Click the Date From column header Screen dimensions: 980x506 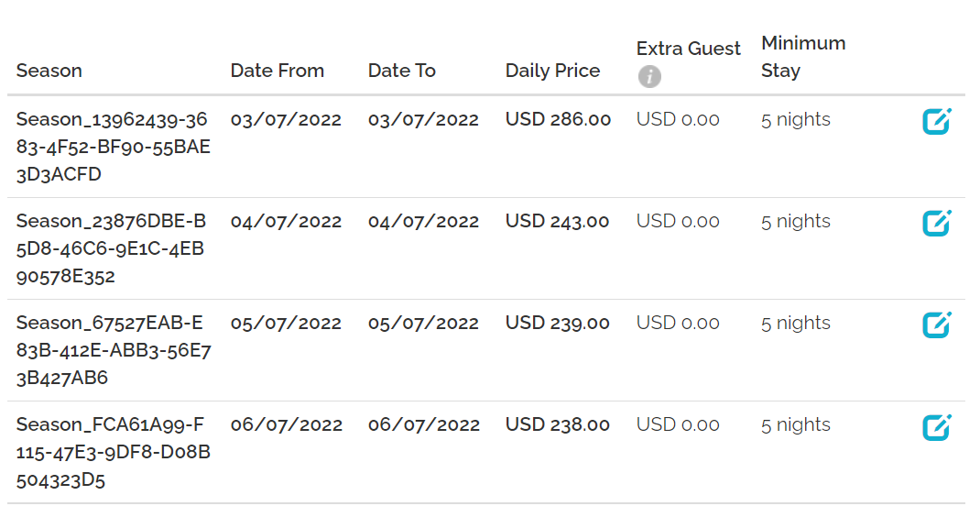click(277, 71)
